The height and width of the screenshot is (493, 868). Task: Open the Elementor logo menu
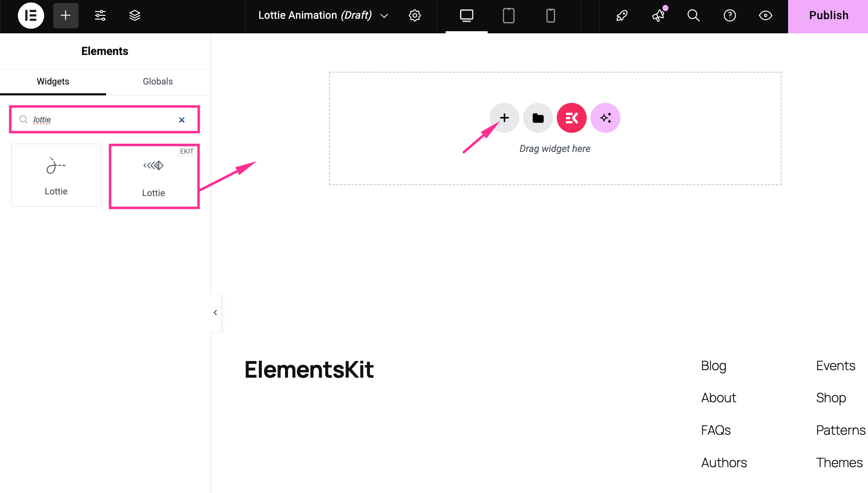pos(31,15)
